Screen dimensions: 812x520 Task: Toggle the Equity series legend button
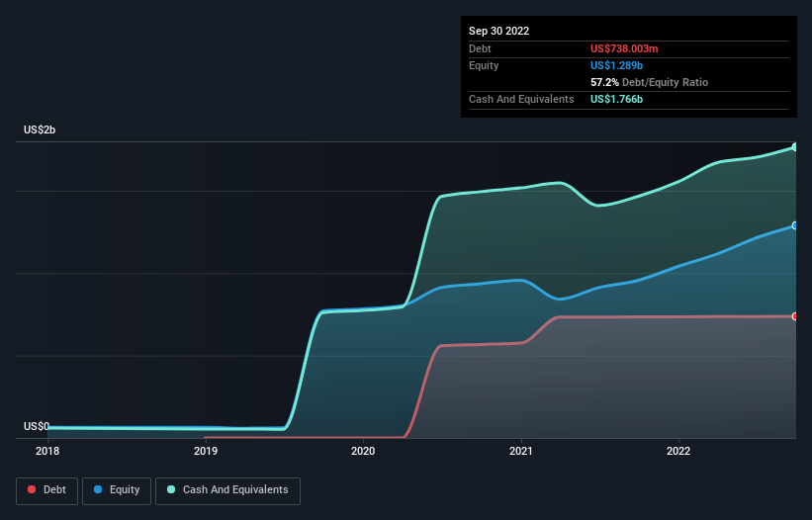(117, 490)
